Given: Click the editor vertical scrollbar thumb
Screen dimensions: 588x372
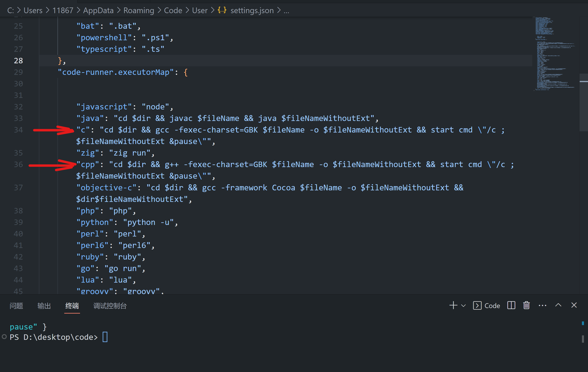Looking at the screenshot, I should (x=584, y=102).
